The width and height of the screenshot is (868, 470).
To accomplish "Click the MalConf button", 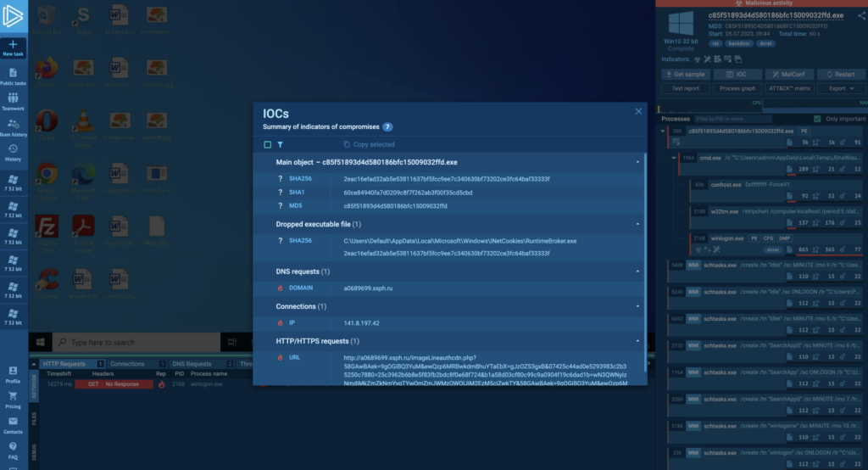I will coord(791,75).
